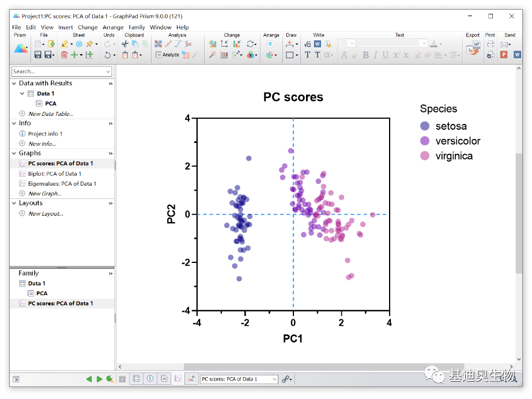Click the Save icon in File group

[37, 55]
